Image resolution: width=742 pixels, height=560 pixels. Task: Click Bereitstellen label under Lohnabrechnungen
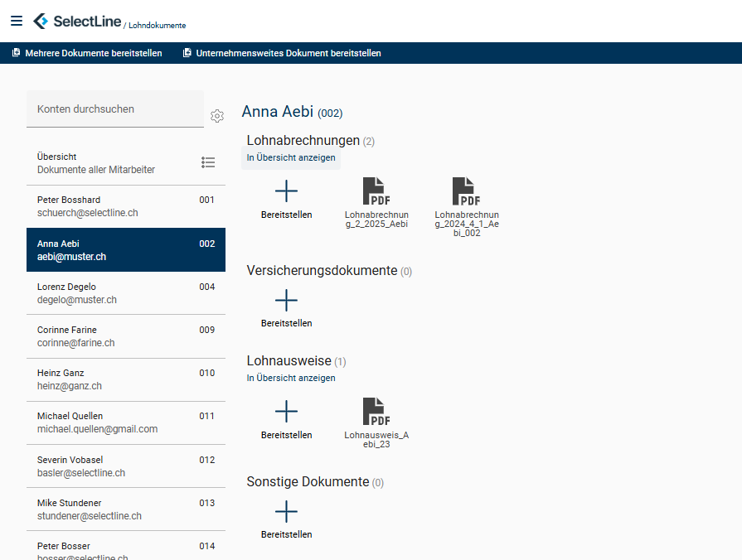[x=286, y=215]
